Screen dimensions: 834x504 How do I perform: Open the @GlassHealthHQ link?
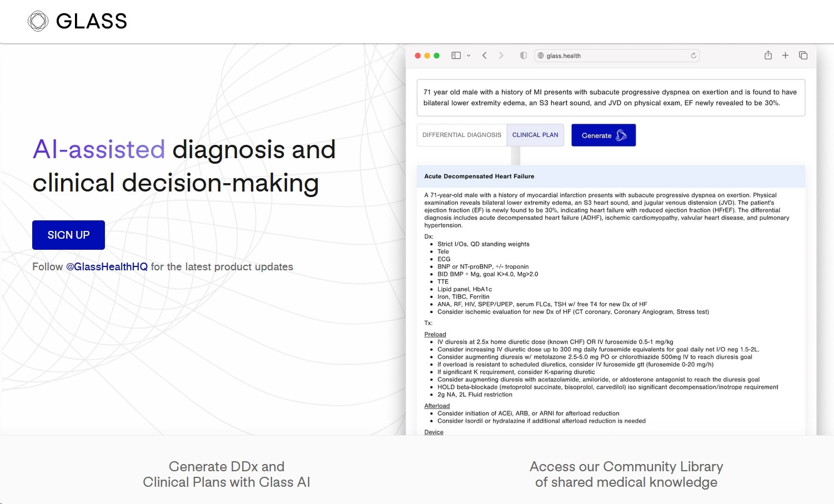point(107,266)
